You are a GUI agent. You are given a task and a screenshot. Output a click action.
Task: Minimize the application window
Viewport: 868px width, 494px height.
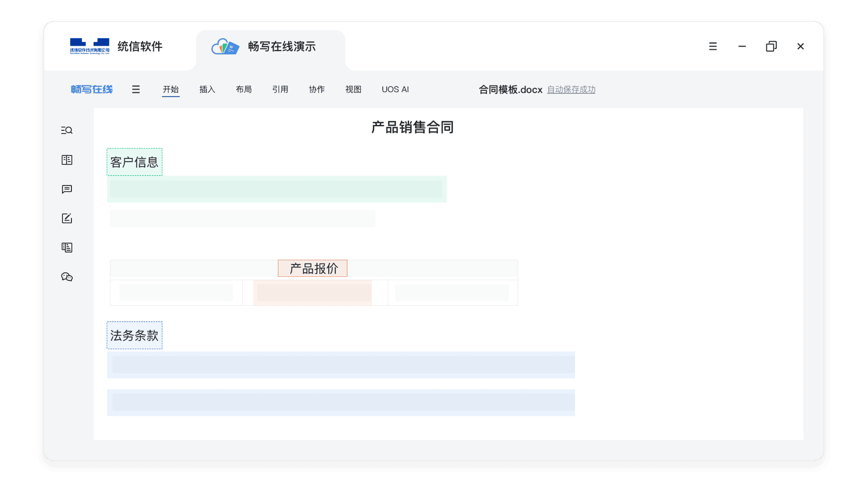[x=742, y=46]
